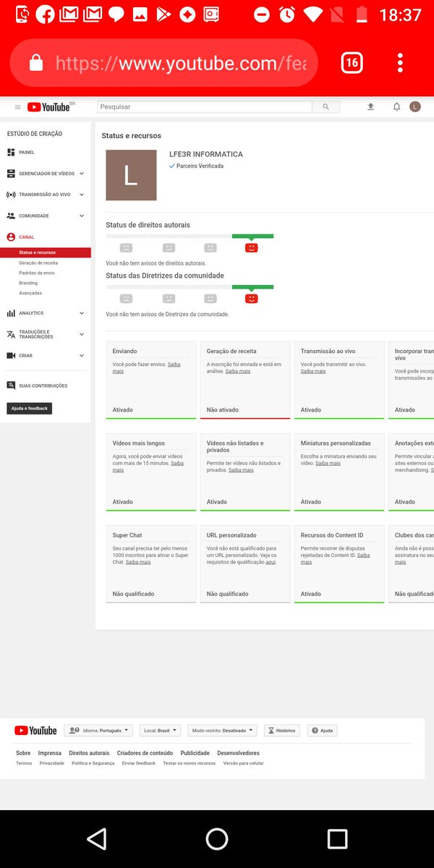Viewport: 434px width, 868px height.
Task: Tap the lock icon in address bar
Action: coord(35,64)
